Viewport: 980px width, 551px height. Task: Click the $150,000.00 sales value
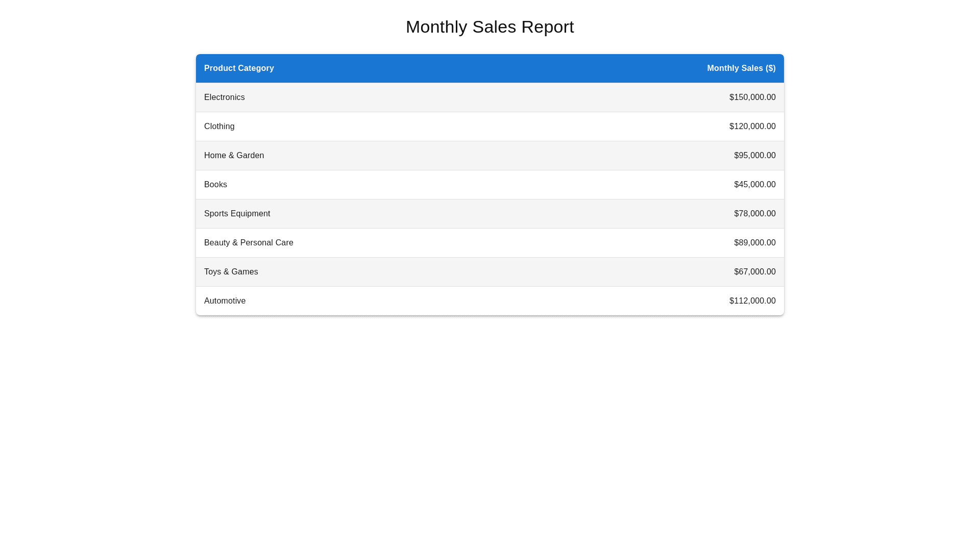coord(752,97)
